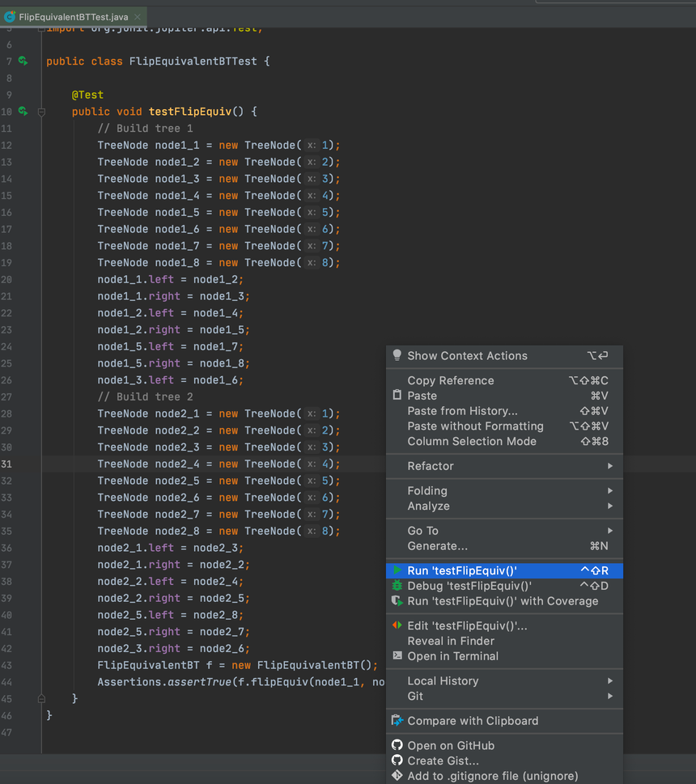Toggle Column Selection Mode
Viewport: 696px width, 784px height.
click(x=472, y=442)
